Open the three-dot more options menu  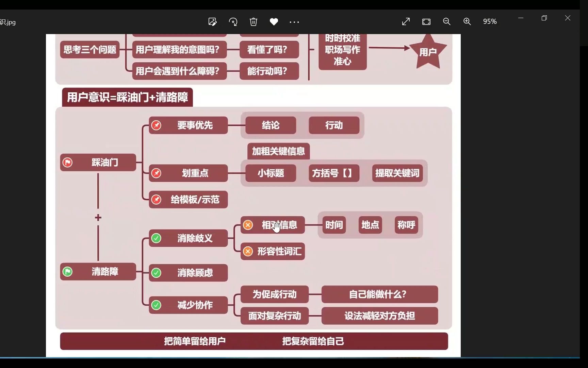[294, 22]
